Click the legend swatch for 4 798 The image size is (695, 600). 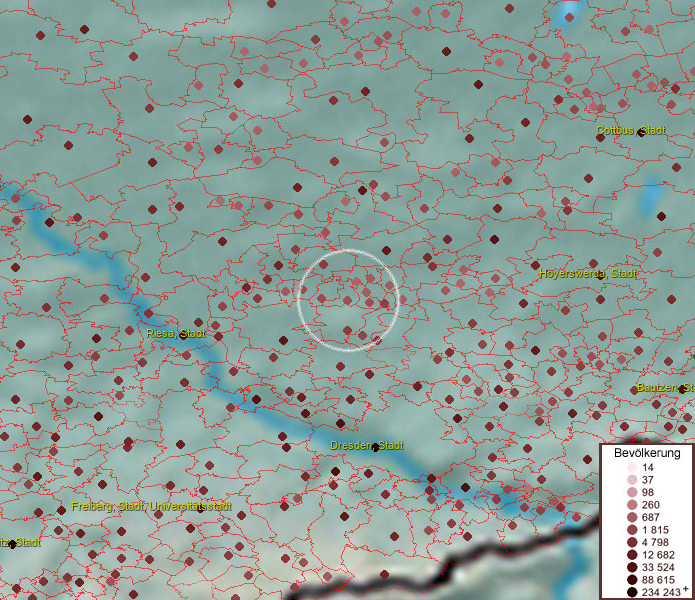633,542
